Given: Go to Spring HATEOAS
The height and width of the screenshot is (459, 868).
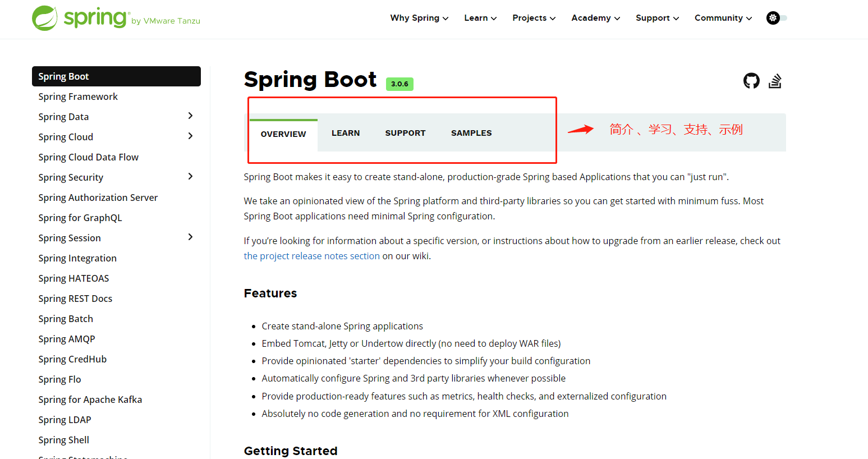Looking at the screenshot, I should (74, 278).
